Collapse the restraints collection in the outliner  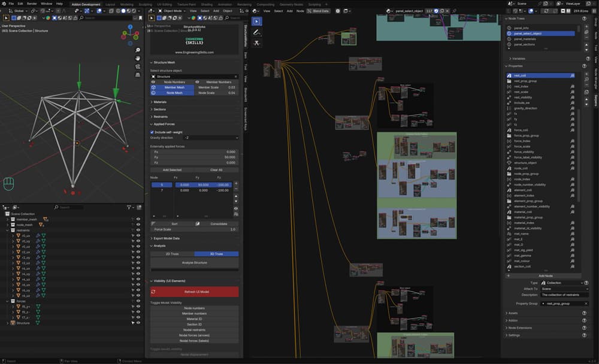[7, 230]
